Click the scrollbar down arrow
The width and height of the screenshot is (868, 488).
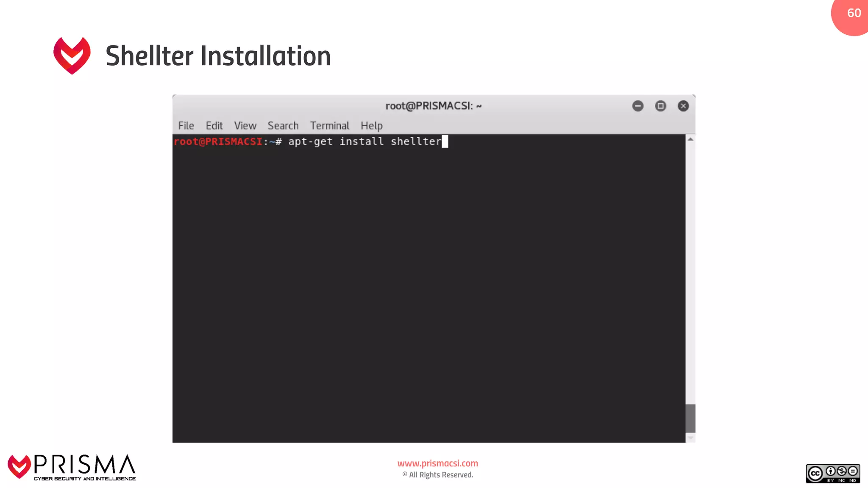[690, 438]
